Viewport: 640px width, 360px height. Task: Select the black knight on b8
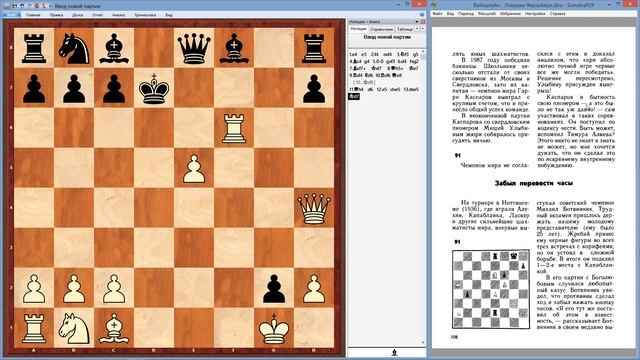coord(74,48)
